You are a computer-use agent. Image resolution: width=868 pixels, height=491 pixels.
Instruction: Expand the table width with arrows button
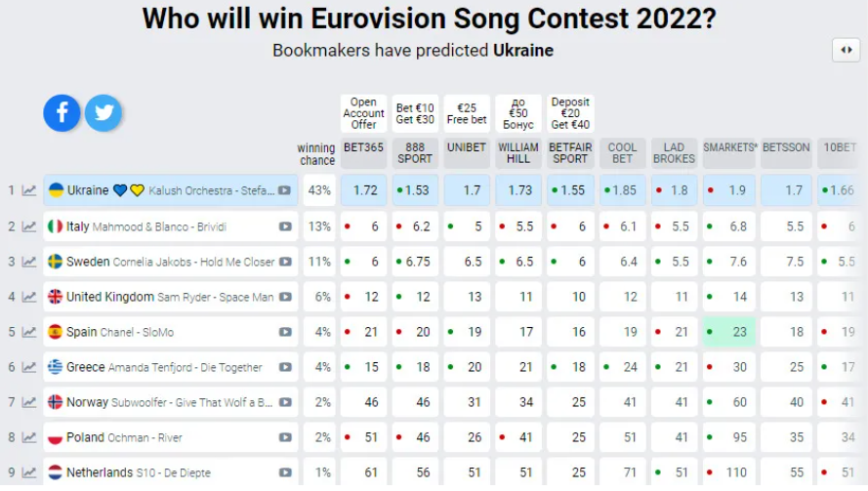845,51
